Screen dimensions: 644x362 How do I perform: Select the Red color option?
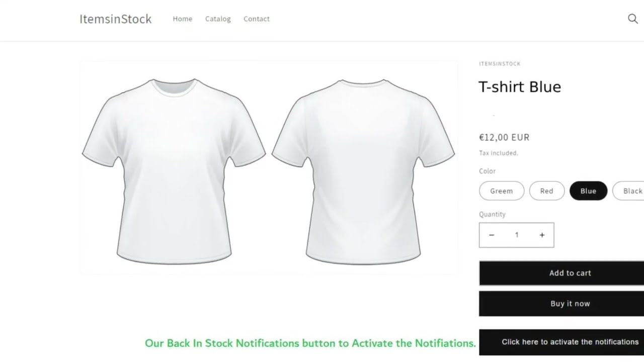pos(546,191)
